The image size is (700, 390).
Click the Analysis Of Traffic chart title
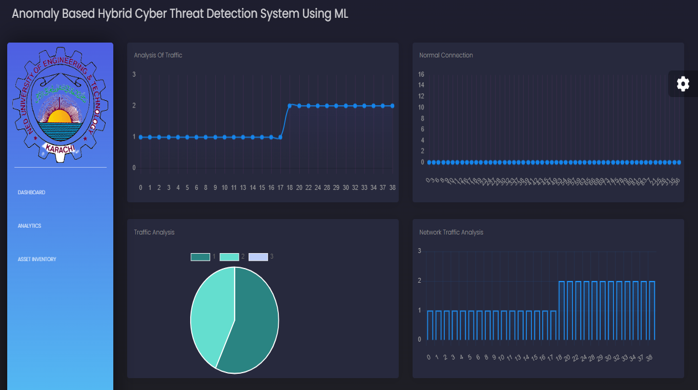point(158,55)
